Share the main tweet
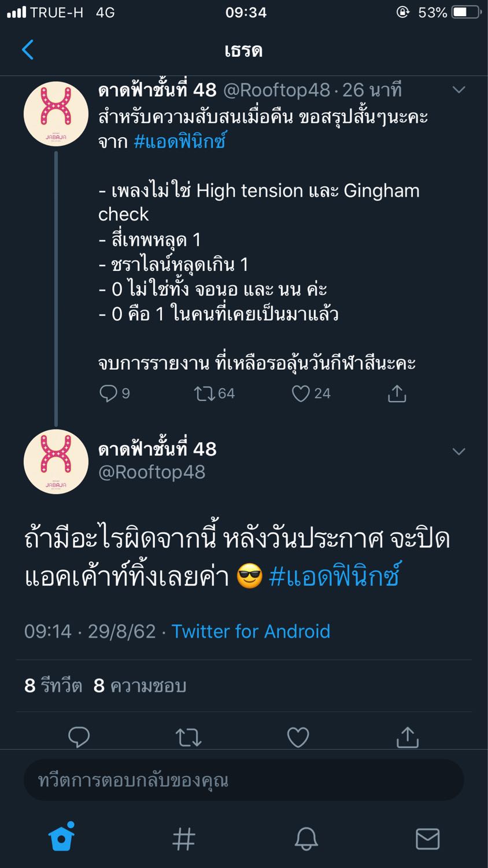The image size is (488, 868). (x=407, y=737)
